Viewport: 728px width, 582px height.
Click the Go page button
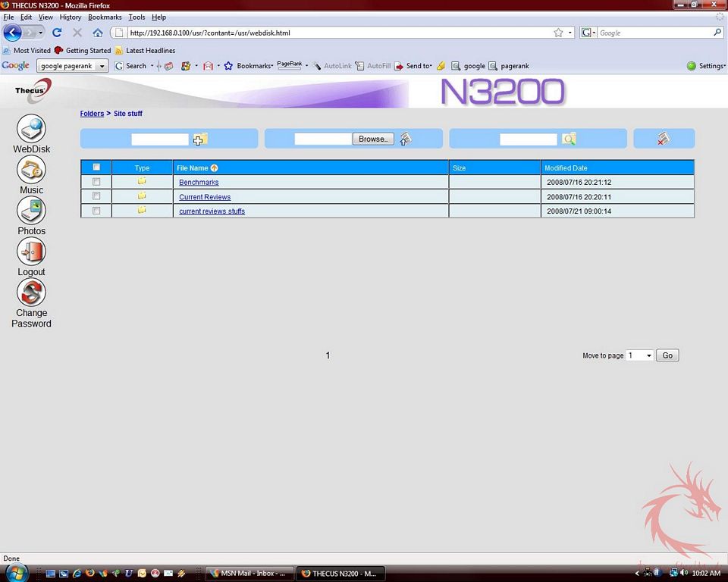[x=667, y=355]
